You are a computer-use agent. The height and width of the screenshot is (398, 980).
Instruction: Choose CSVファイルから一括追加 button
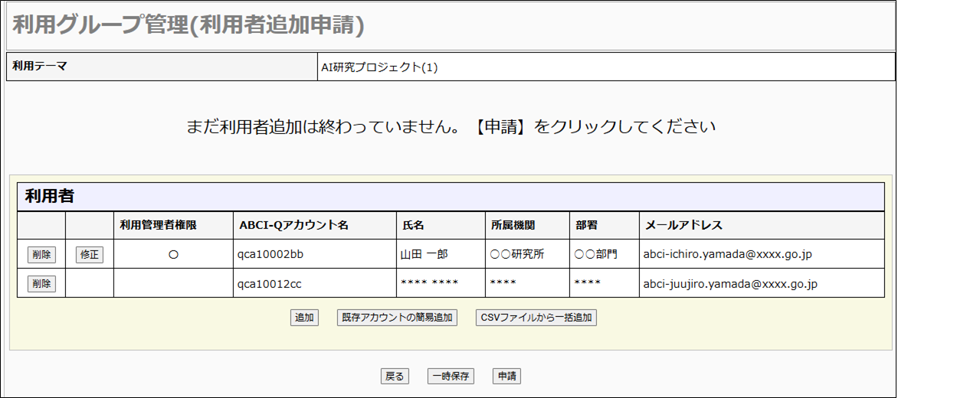pyautogui.click(x=536, y=318)
